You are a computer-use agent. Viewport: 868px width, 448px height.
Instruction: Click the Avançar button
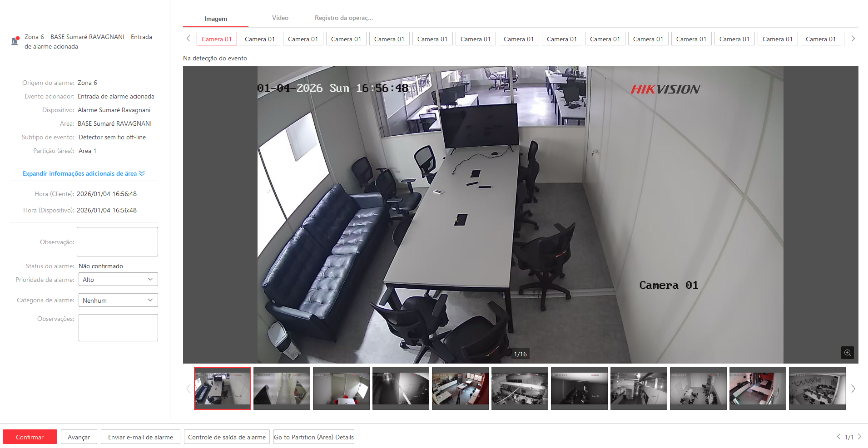(x=79, y=437)
